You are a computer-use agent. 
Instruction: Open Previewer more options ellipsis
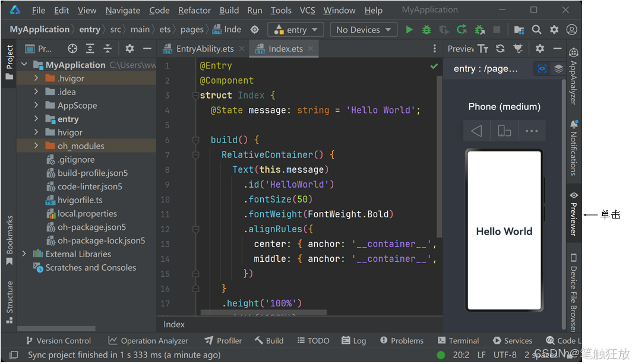point(532,131)
